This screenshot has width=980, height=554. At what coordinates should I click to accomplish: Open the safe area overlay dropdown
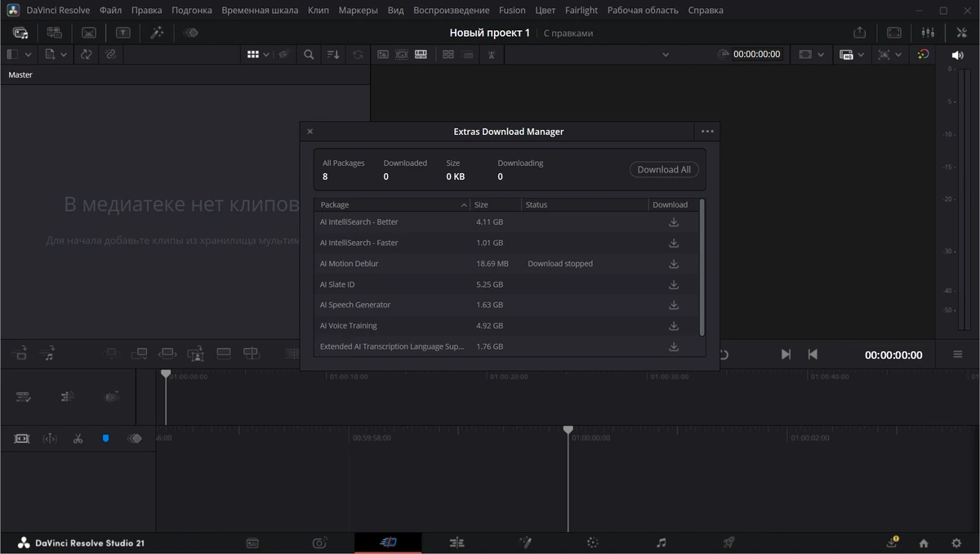821,55
